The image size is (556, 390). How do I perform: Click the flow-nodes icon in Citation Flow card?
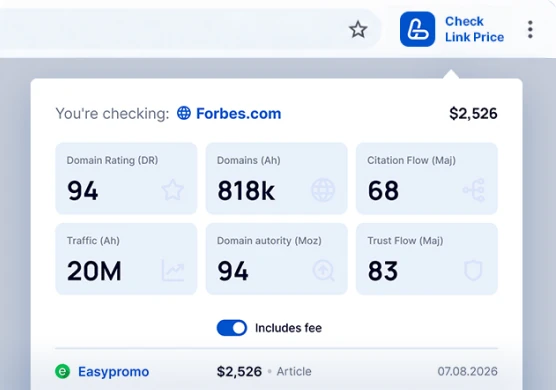point(474,190)
